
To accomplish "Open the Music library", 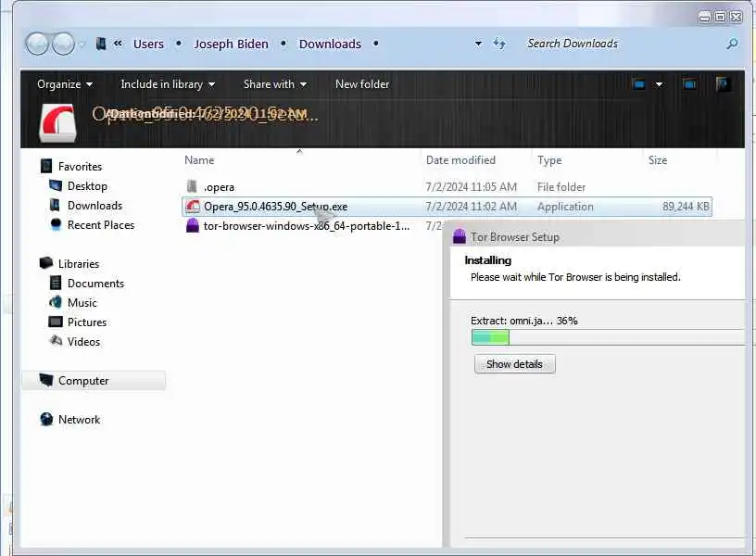I will (x=82, y=302).
